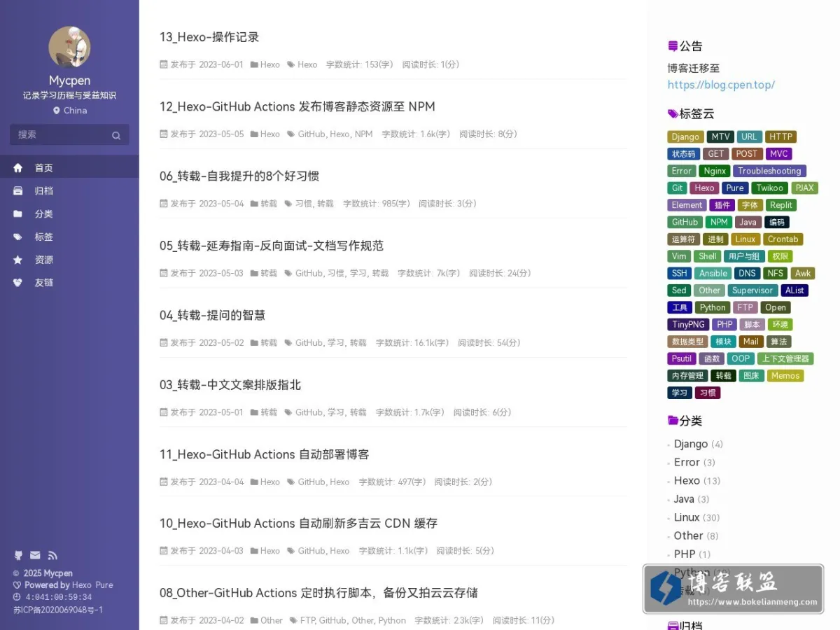Click the 上下文管理器 tag
The width and height of the screenshot is (840, 630).
click(785, 358)
